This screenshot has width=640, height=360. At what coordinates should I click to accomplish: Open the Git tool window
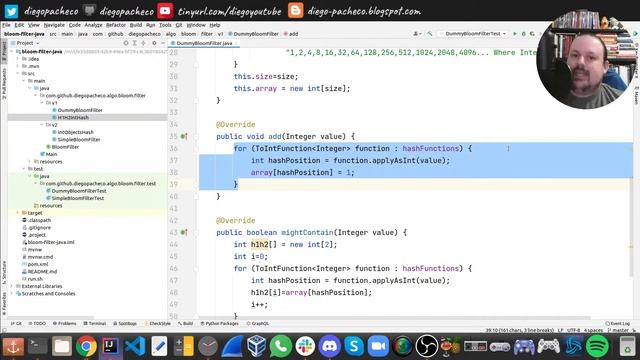[16, 323]
